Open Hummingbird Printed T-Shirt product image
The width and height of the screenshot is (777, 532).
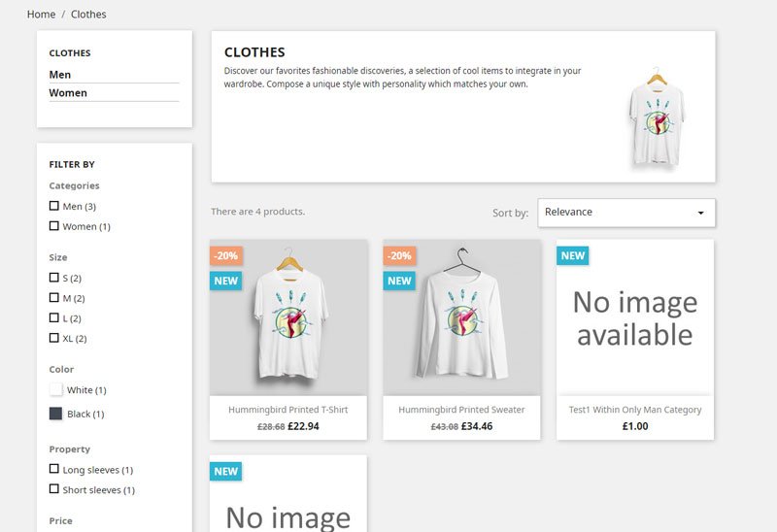click(288, 320)
